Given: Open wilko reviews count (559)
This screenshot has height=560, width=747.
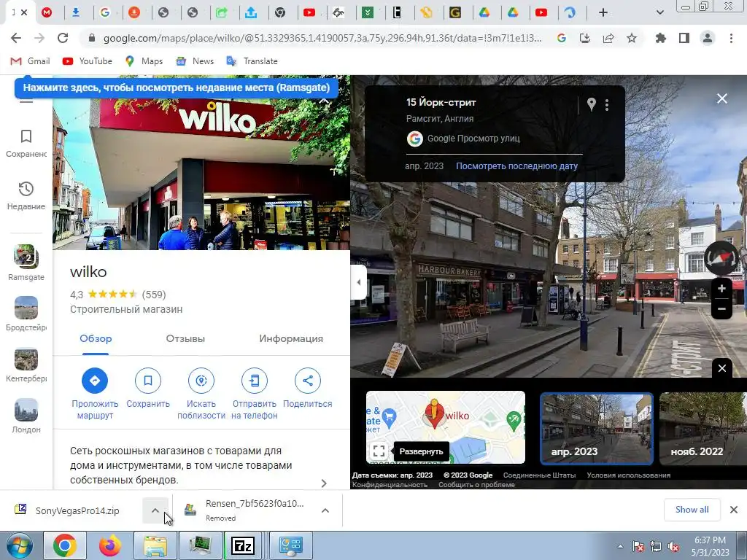Looking at the screenshot, I should [154, 295].
